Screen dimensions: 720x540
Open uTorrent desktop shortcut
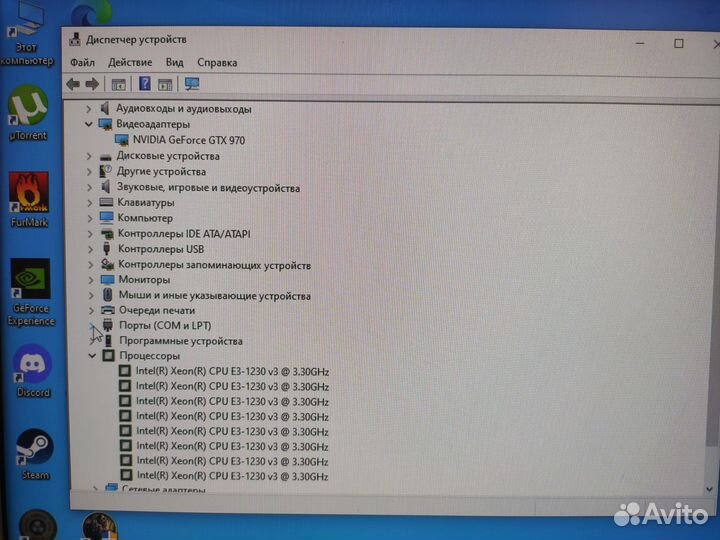click(x=28, y=113)
